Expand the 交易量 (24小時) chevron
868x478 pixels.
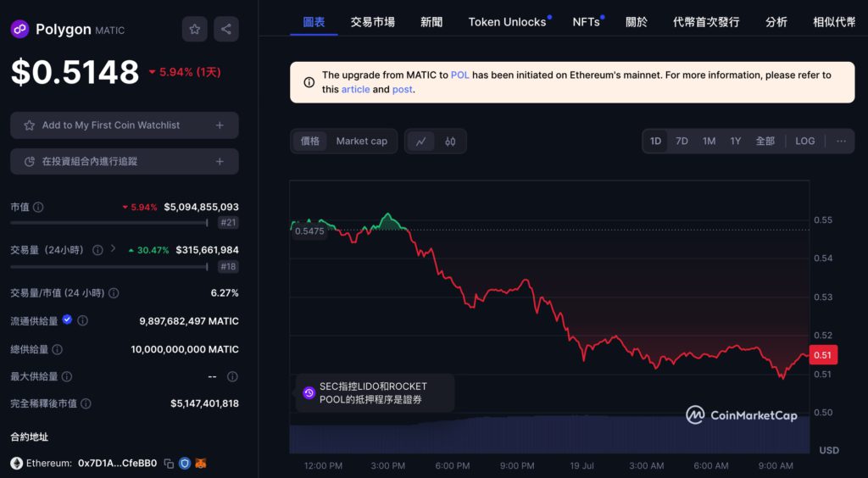(113, 248)
